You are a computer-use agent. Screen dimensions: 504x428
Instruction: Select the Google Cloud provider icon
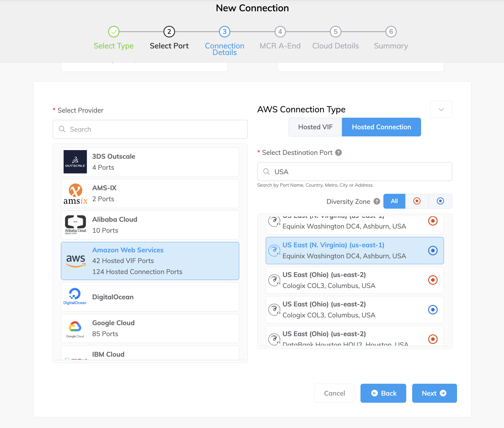click(75, 328)
